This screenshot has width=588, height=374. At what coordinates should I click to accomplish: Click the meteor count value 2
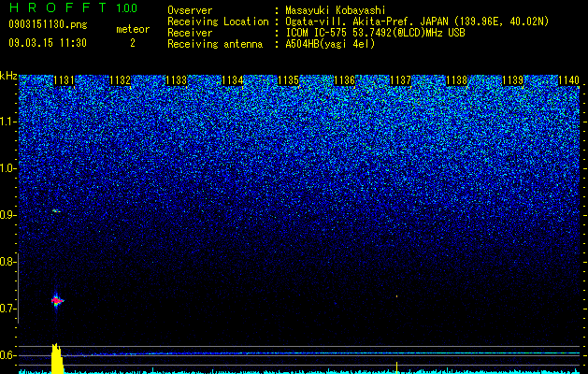133,43
